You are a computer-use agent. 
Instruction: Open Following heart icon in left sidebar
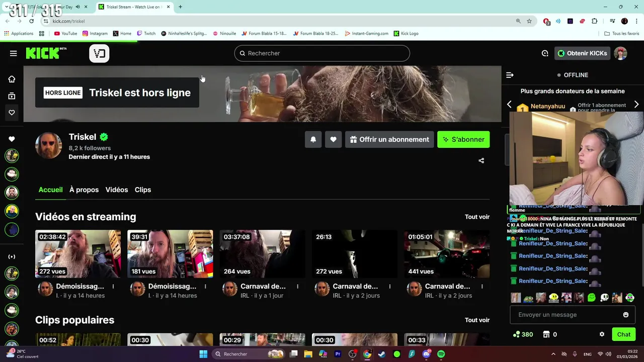tap(12, 113)
